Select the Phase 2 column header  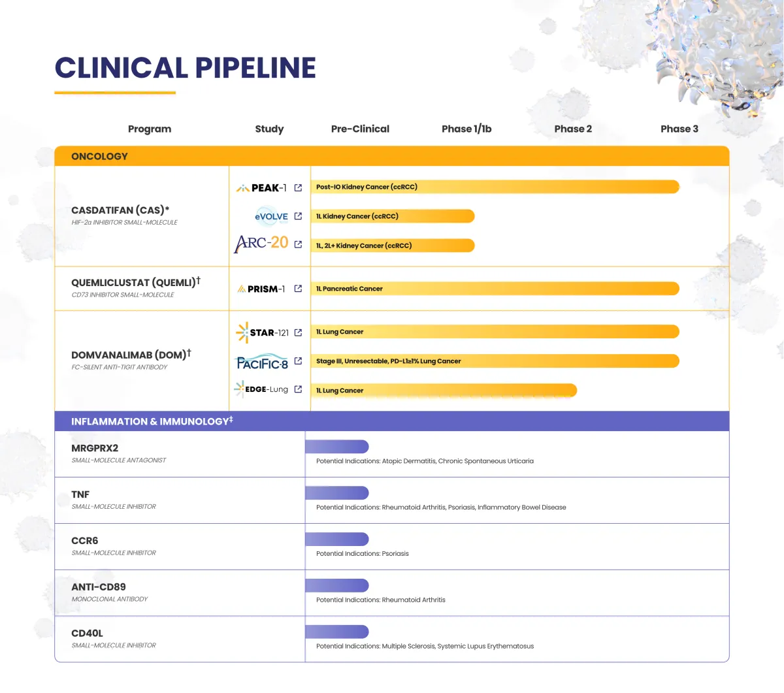pyautogui.click(x=573, y=129)
